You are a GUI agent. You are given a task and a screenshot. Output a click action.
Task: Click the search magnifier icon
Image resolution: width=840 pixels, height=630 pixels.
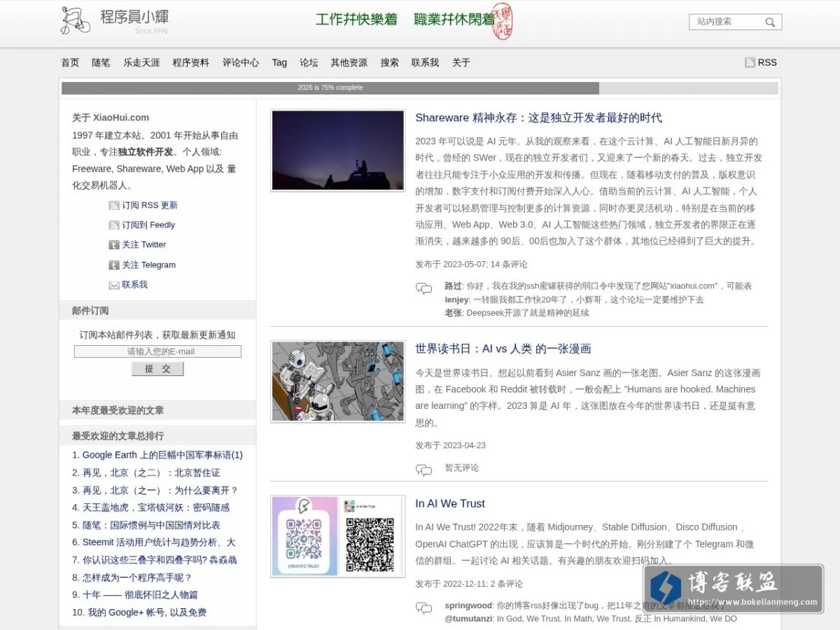click(x=770, y=22)
